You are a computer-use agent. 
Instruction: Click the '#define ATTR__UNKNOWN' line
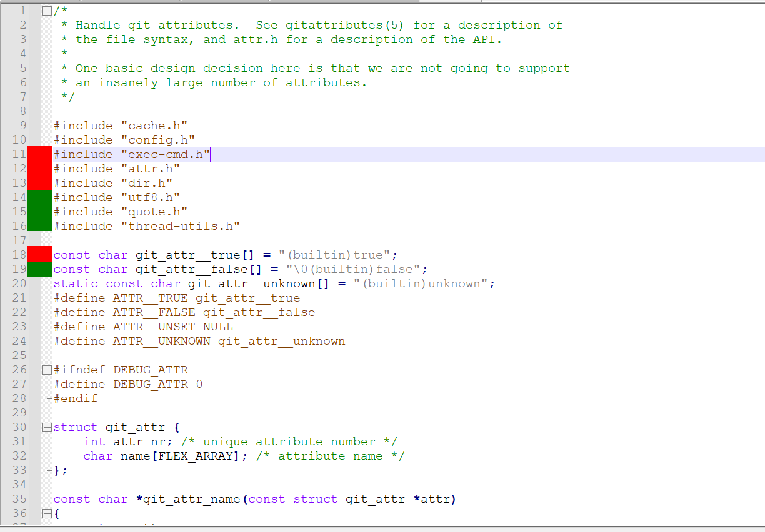tap(199, 341)
